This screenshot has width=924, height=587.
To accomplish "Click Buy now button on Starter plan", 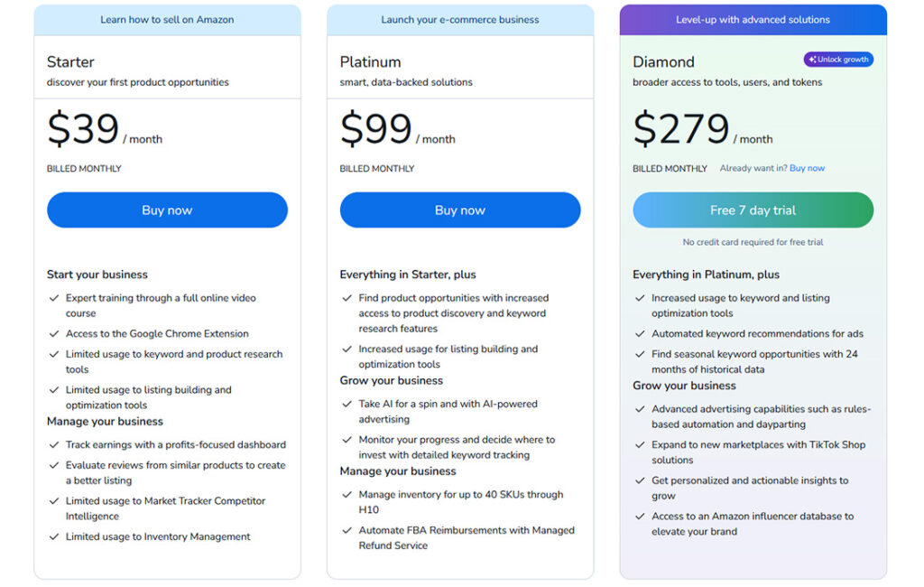I will click(x=167, y=210).
